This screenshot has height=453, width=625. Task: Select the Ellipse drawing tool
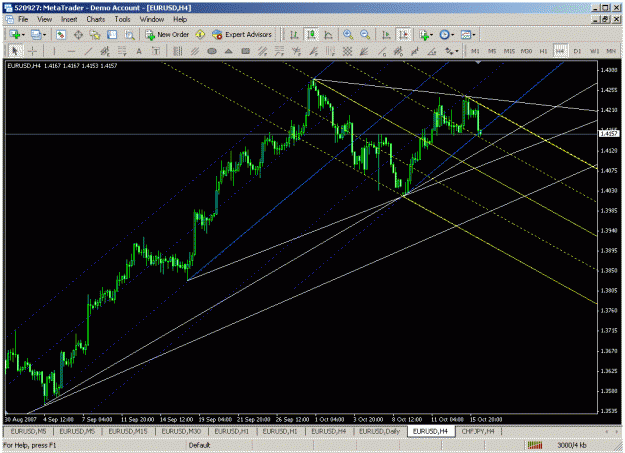(212, 51)
